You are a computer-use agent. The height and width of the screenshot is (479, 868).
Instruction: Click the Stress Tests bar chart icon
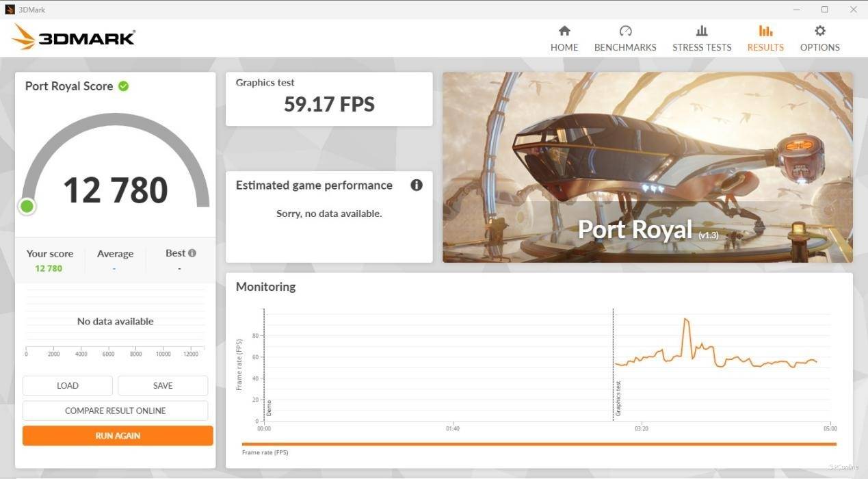click(702, 31)
